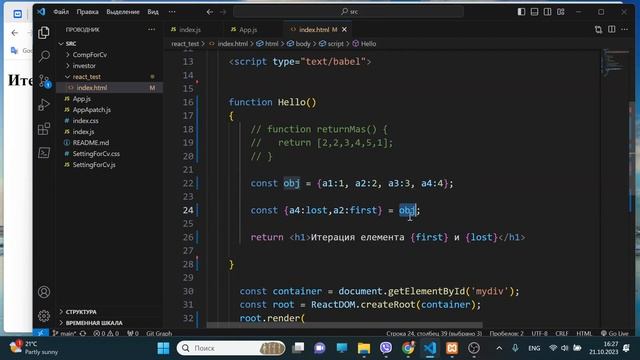Open AppApatch.js in the file tree
The image size is (640, 360).
click(91, 109)
